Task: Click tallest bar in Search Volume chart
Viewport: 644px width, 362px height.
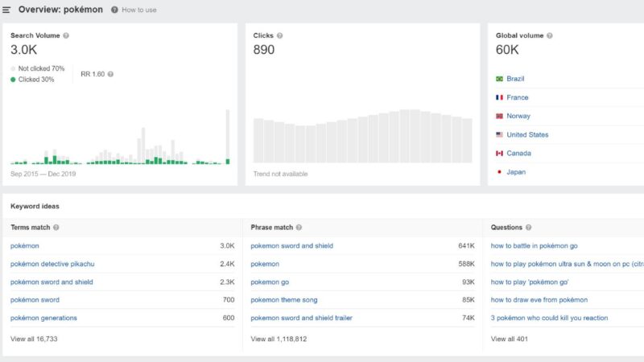Action: click(x=228, y=137)
